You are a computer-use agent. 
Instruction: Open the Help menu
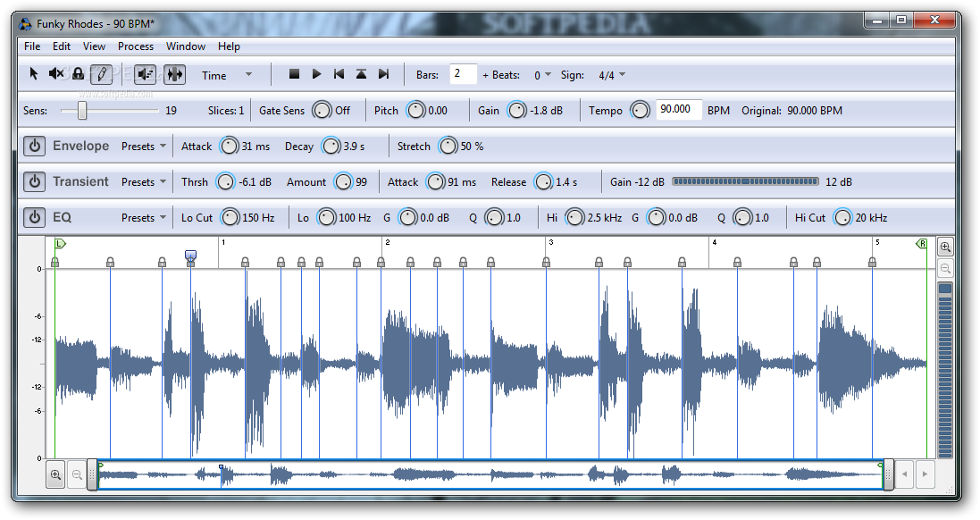point(229,46)
